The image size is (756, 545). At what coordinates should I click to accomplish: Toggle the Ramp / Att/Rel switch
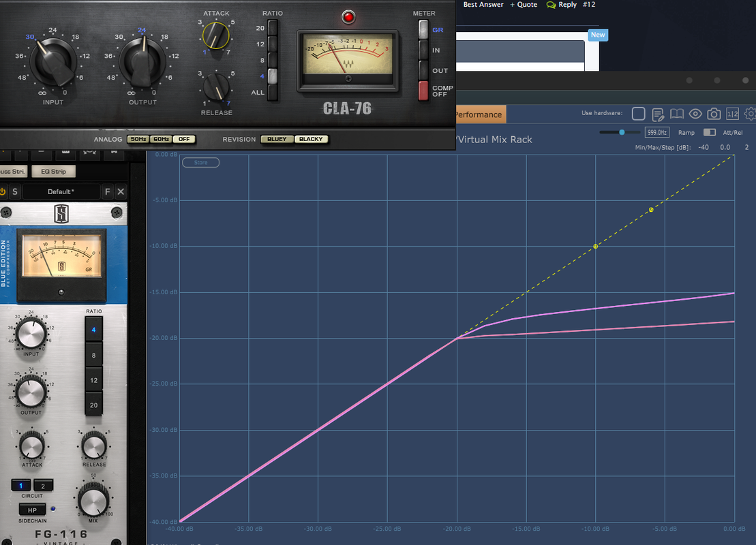point(709,133)
